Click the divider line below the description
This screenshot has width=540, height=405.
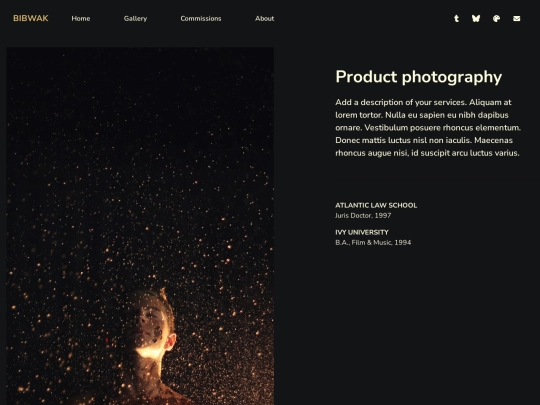coord(428,180)
